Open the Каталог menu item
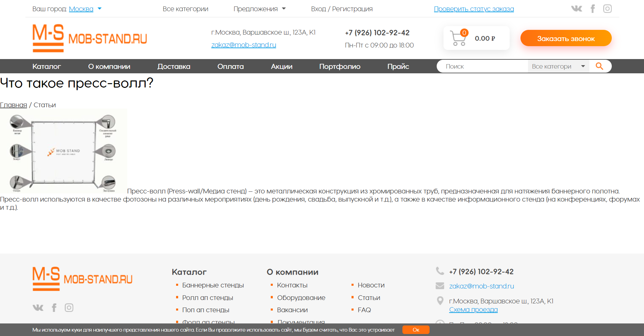Viewport: 644px width, 336px height. click(46, 67)
